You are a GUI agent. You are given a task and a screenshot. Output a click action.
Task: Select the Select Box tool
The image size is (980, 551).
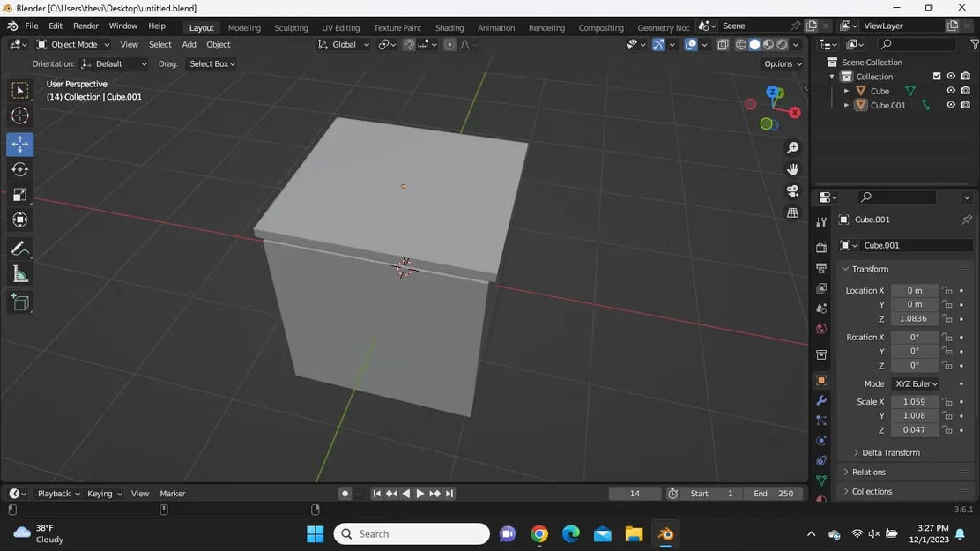pyautogui.click(x=20, y=91)
